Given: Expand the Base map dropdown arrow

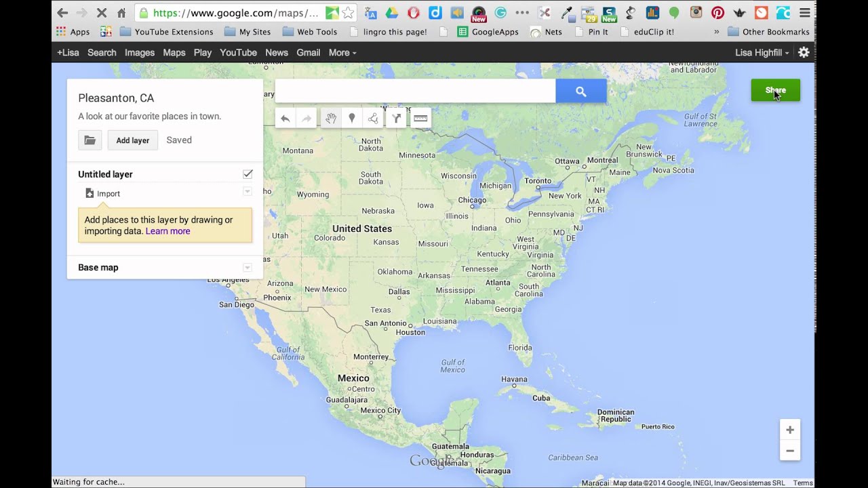Looking at the screenshot, I should coord(248,268).
